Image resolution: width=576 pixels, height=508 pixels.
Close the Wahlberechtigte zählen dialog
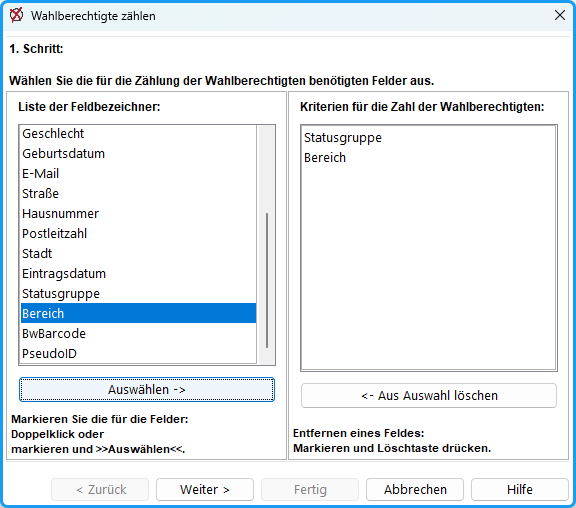click(559, 15)
